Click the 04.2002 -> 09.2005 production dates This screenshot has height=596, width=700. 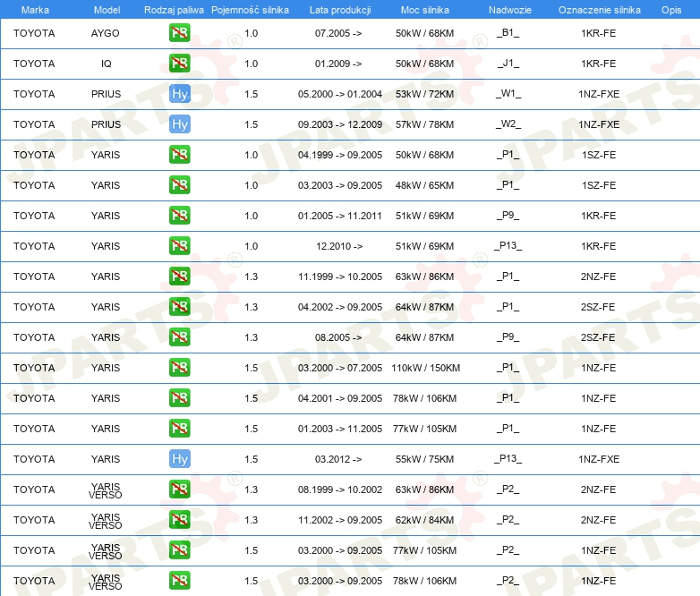[340, 307]
